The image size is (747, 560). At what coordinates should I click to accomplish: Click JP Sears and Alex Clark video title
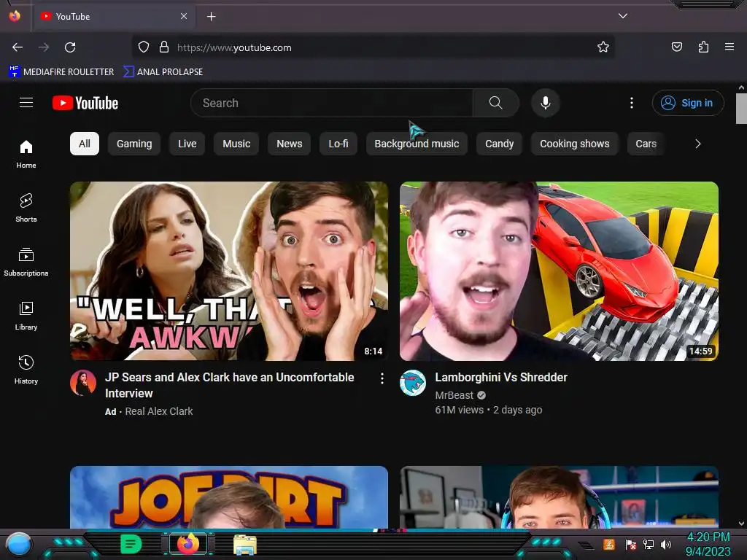[230, 385]
